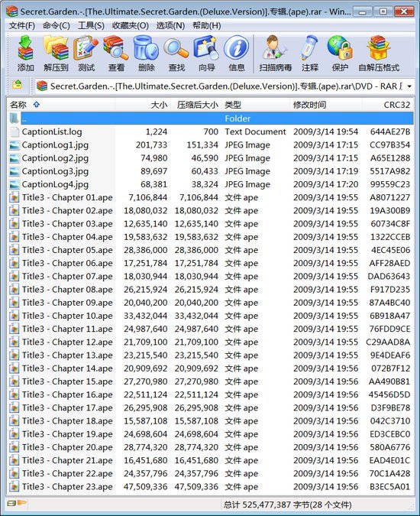Click the drive/key icon in status bar
This screenshot has width=420, height=516.
click(17, 503)
